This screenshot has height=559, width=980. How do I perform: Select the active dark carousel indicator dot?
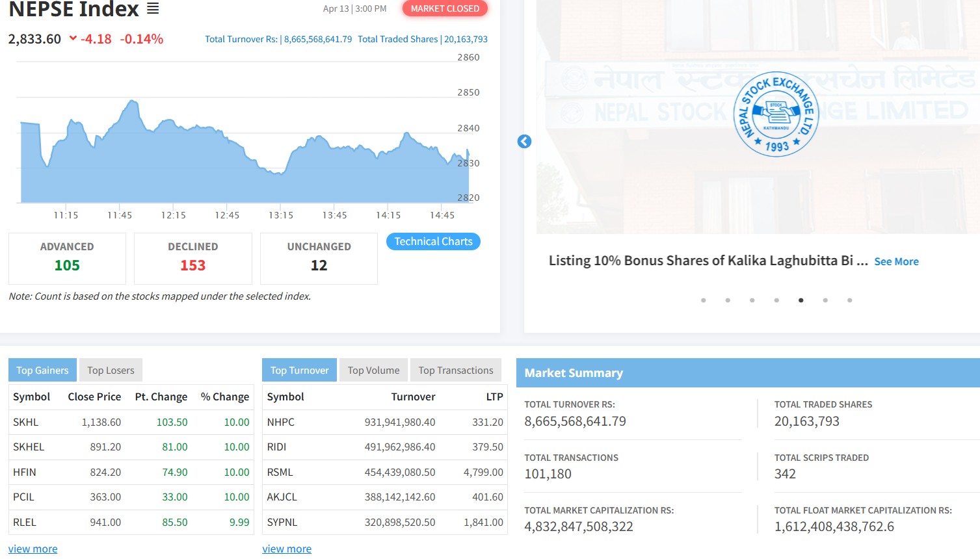[x=801, y=300]
